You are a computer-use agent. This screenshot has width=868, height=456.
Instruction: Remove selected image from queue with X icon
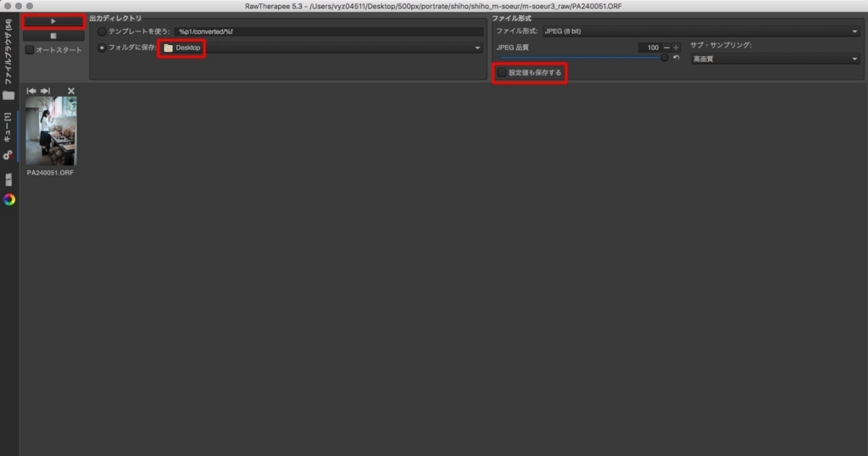point(71,91)
